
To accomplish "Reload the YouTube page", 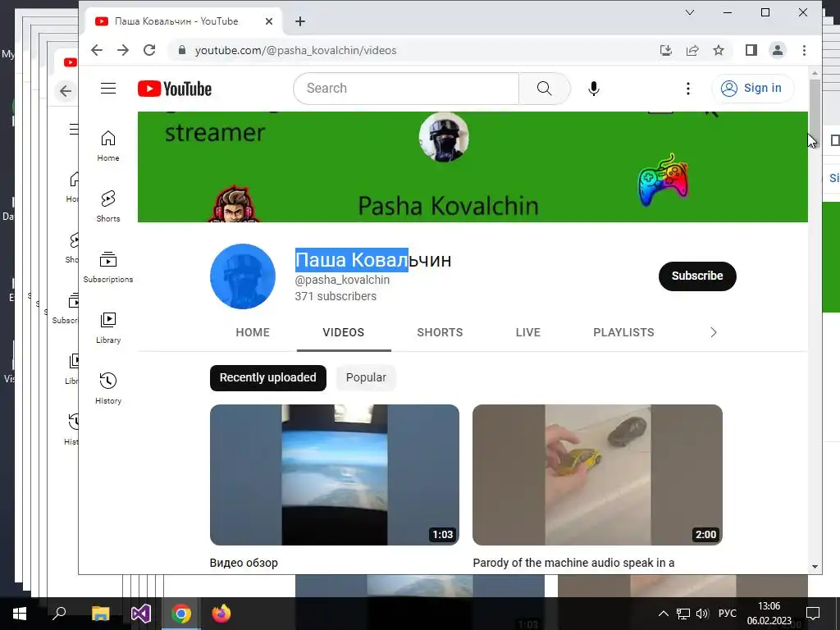I will pyautogui.click(x=149, y=50).
